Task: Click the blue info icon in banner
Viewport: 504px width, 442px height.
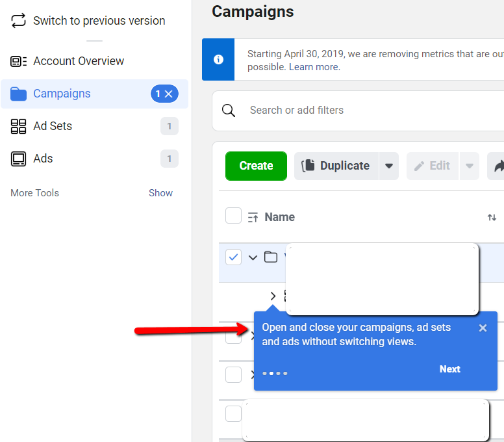Action: click(218, 59)
